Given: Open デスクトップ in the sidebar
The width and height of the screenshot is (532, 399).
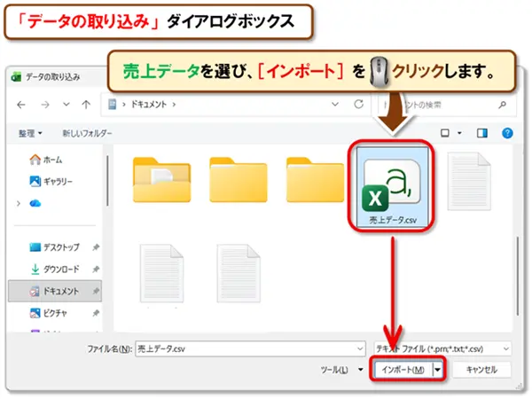Looking at the screenshot, I should (55, 247).
